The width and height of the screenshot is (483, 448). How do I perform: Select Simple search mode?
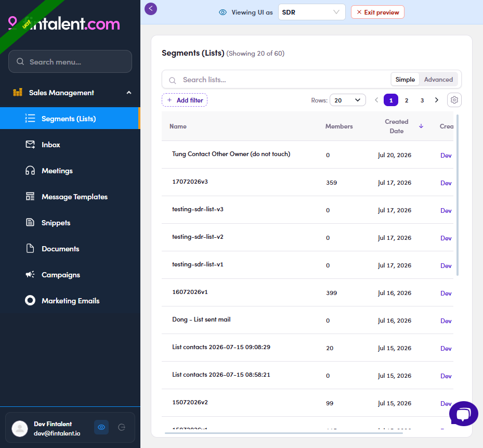405,80
